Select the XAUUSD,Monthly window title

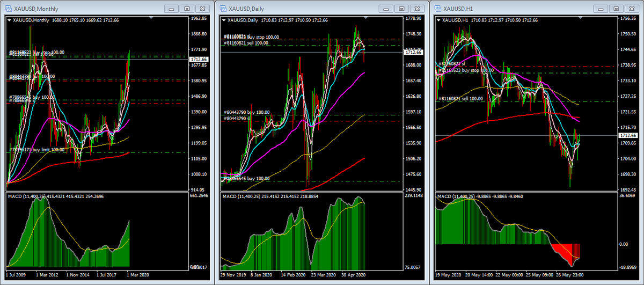(36, 9)
